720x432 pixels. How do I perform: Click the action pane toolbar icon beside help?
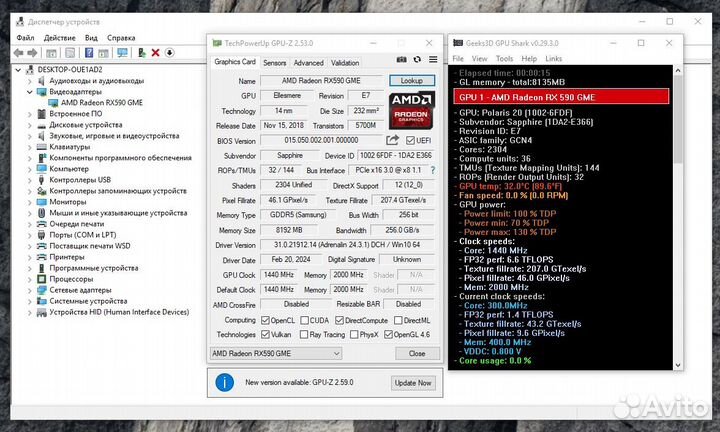103,53
